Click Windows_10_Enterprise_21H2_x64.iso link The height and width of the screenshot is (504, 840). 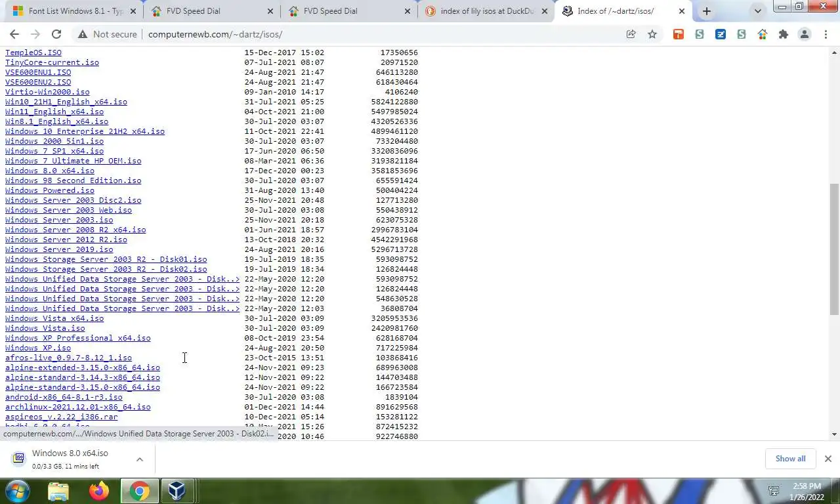85,131
